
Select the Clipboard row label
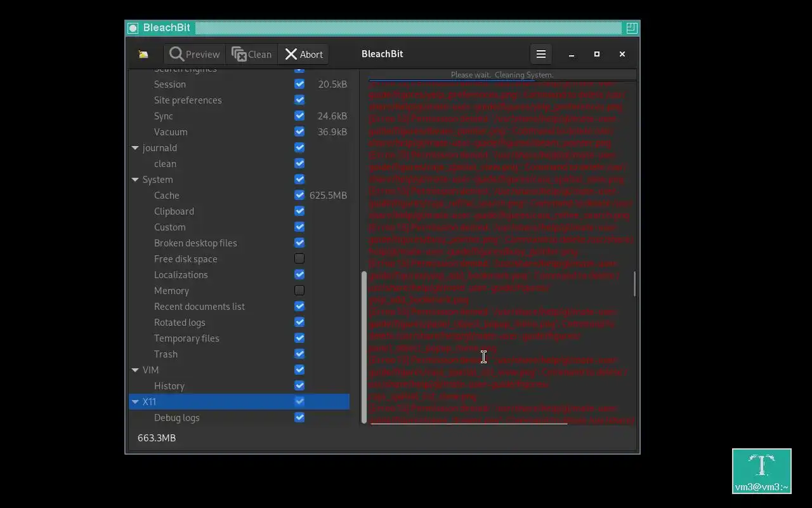[174, 211]
